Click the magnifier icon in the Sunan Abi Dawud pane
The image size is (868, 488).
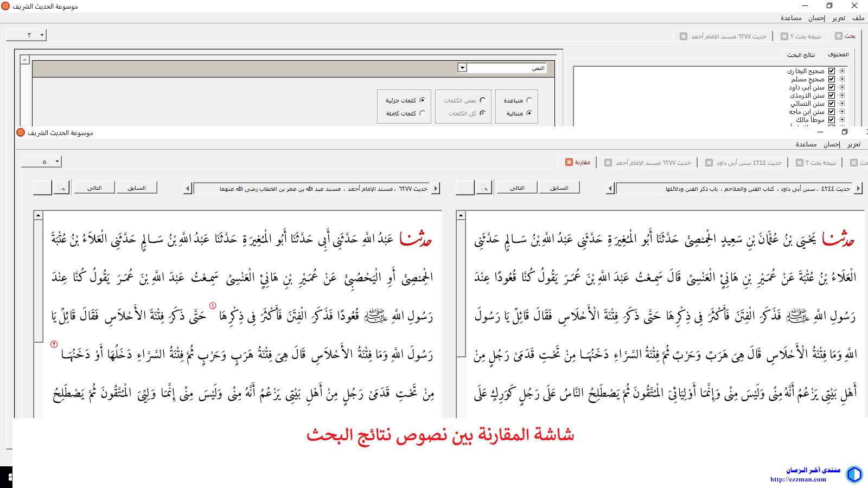point(483,188)
